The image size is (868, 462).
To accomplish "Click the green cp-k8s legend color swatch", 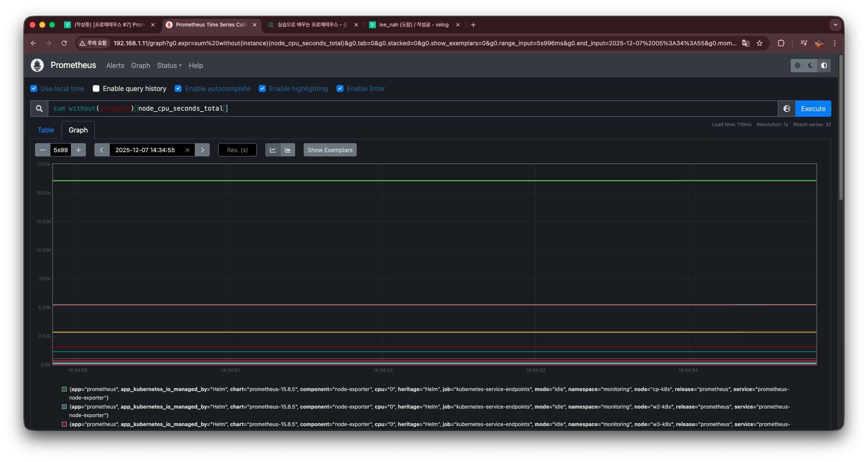I will pyautogui.click(x=65, y=389).
